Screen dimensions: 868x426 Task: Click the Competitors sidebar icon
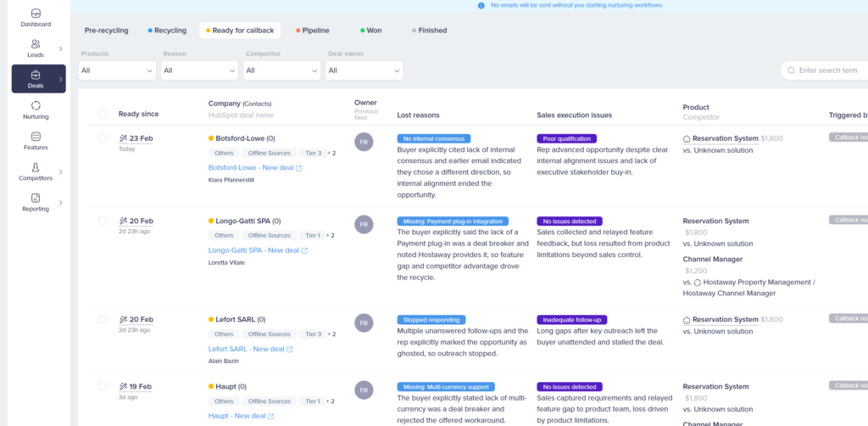click(x=36, y=168)
